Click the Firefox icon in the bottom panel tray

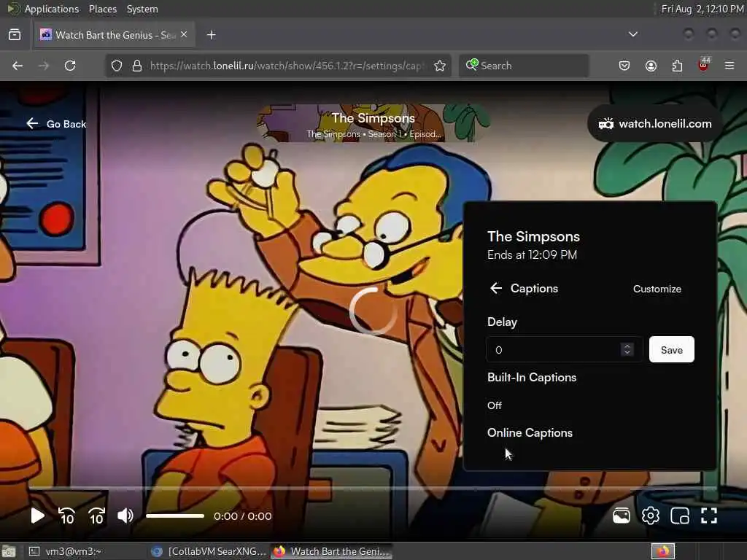pyautogui.click(x=662, y=551)
